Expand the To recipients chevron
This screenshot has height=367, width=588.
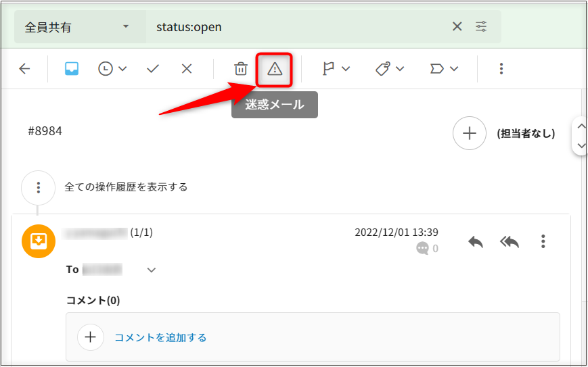pos(152,270)
